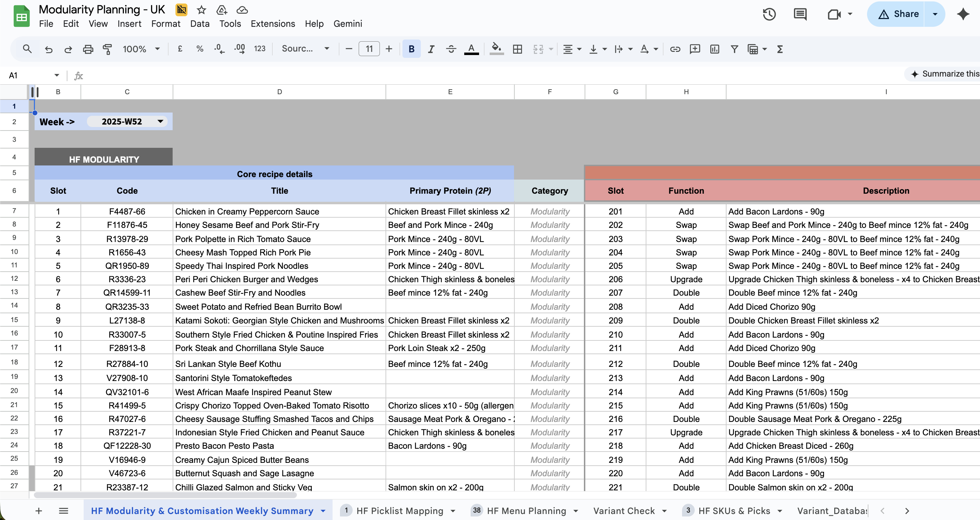
Task: Star this spreadsheet
Action: [201, 10]
